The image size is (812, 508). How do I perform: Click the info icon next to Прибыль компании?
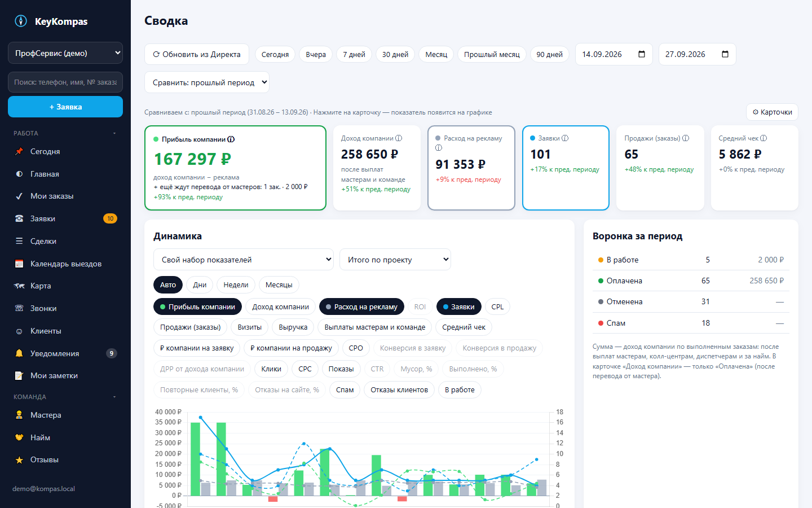pyautogui.click(x=231, y=139)
